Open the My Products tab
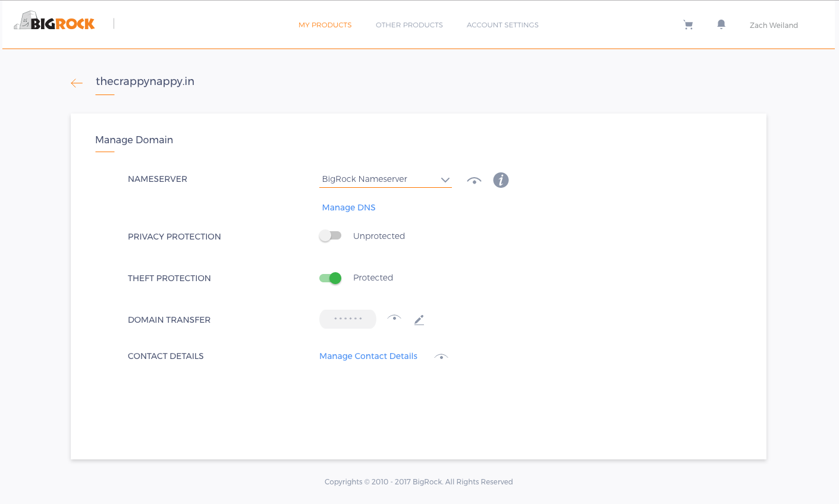 (x=325, y=25)
